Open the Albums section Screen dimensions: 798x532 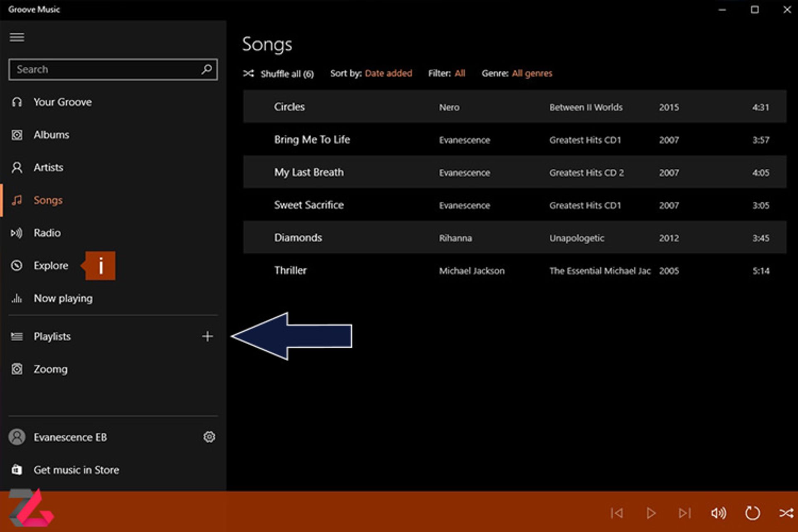51,135
